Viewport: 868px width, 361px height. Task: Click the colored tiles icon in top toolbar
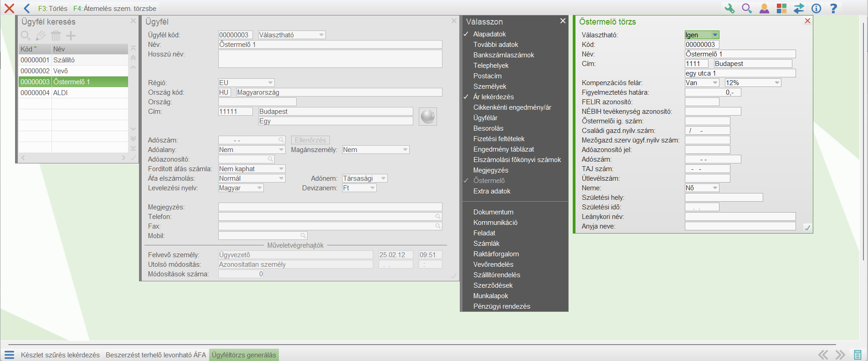click(x=782, y=8)
